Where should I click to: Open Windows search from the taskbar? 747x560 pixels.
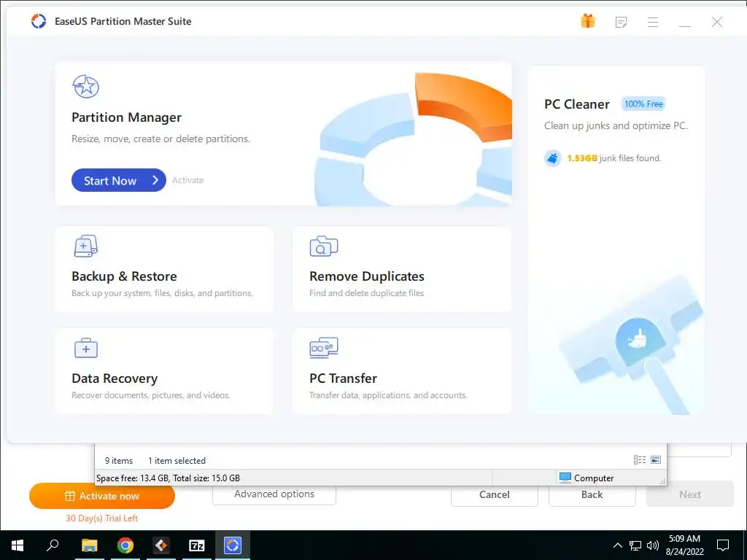point(53,545)
